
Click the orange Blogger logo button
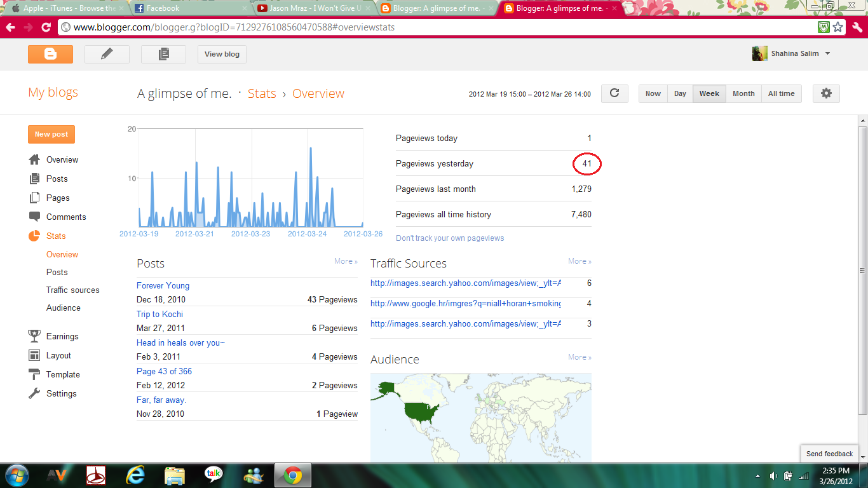[50, 54]
